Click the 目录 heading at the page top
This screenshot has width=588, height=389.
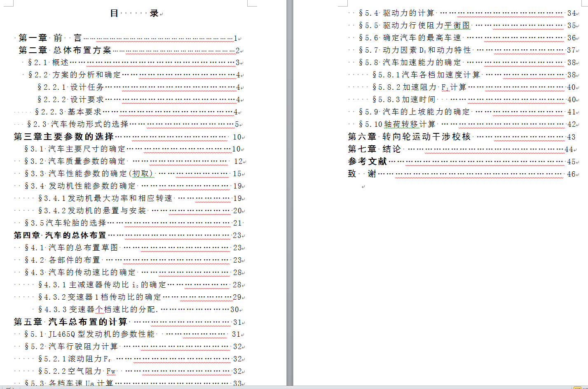tap(134, 13)
